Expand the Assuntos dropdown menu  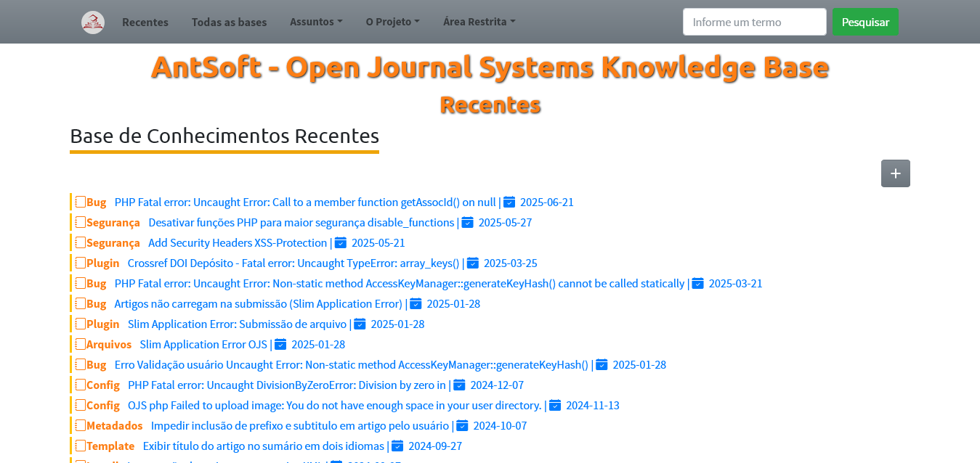[316, 22]
